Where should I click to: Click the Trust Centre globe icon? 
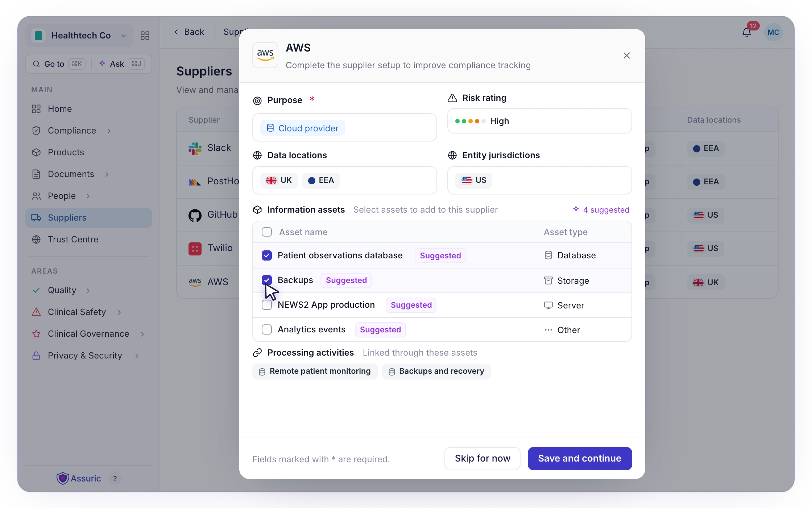[x=36, y=239]
